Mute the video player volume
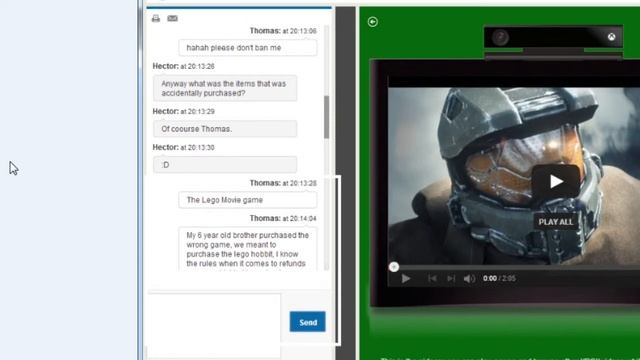Image resolution: width=640 pixels, height=360 pixels. 469,278
